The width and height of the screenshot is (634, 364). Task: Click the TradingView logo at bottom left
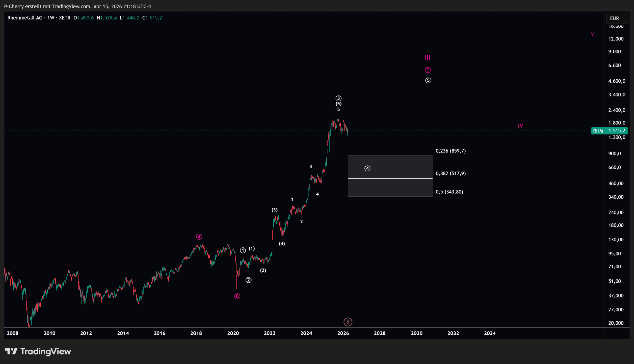[38, 351]
